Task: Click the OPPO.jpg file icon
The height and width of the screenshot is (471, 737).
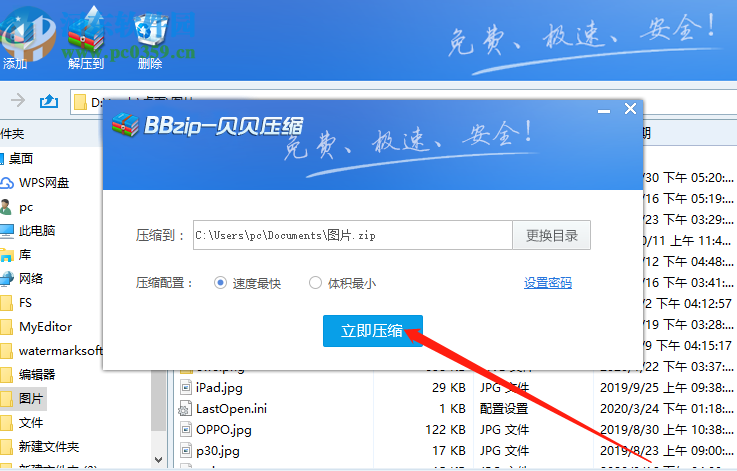Action: point(186,430)
